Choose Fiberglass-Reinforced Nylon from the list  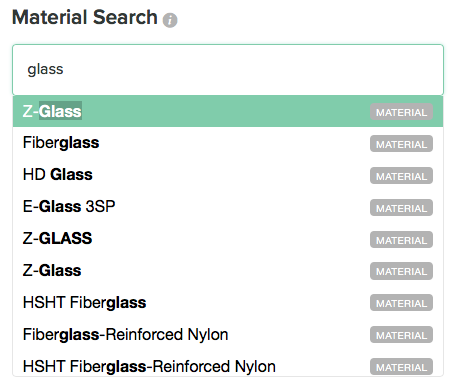click(x=228, y=335)
